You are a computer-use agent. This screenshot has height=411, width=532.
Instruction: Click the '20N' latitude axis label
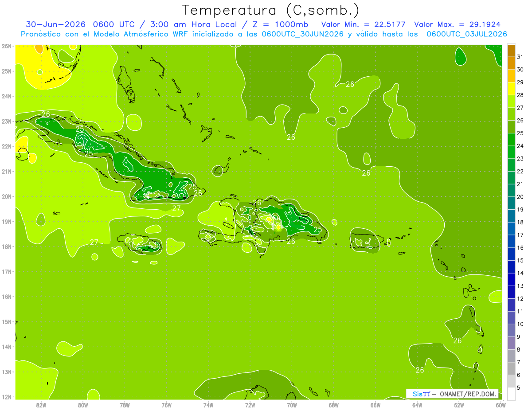(x=6, y=196)
